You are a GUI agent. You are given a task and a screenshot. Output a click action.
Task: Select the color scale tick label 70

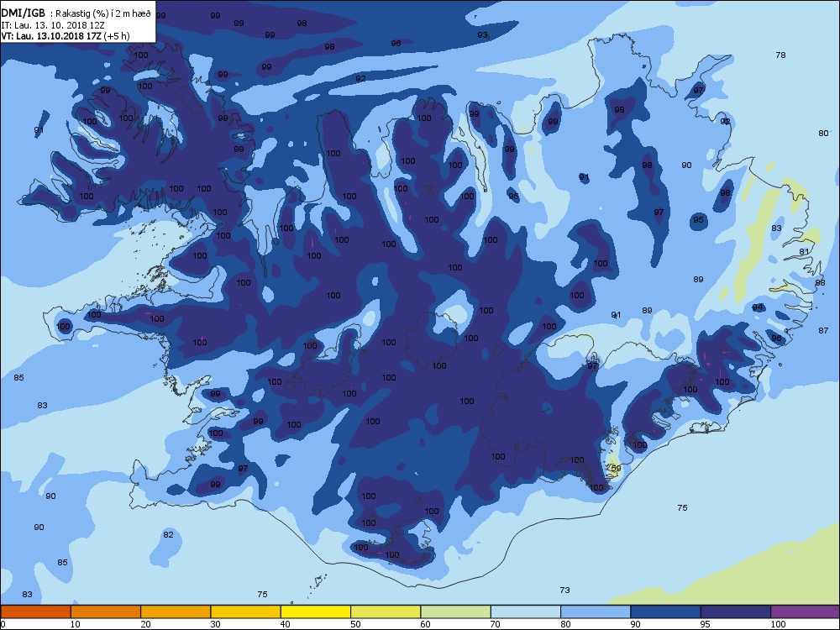point(495,624)
